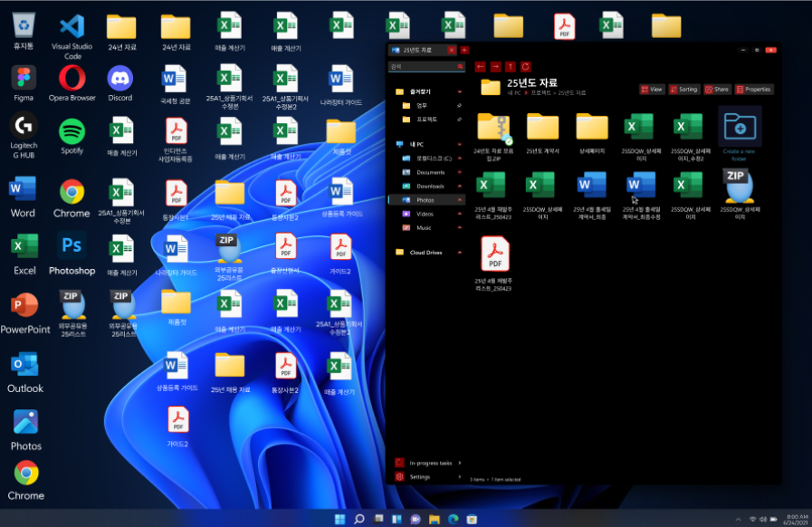Image resolution: width=812 pixels, height=527 pixels.
Task: Select the 인디언즈 사업자등록증 PDF on desktop
Action: (176, 140)
